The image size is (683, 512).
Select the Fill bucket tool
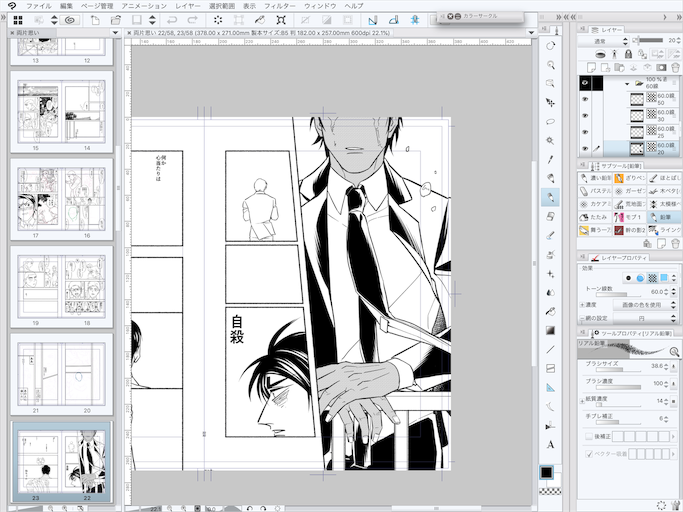point(551,312)
